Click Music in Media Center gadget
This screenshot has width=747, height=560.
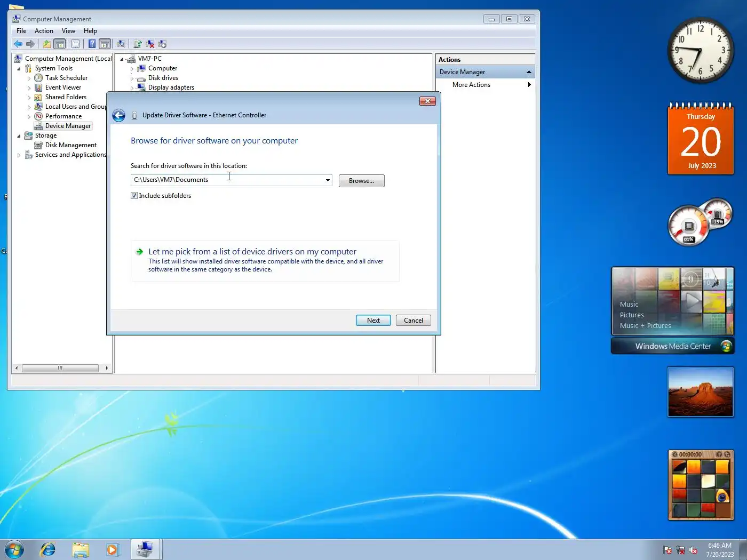pyautogui.click(x=629, y=305)
